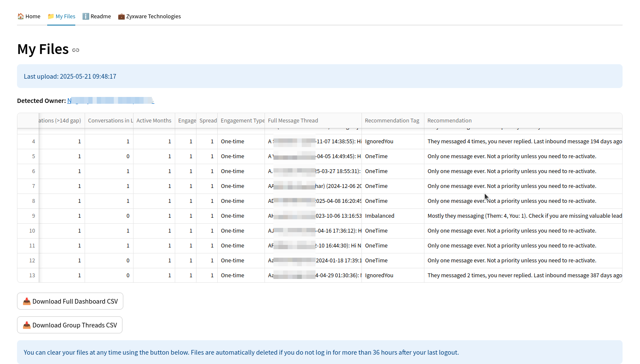Click the Zyxware Technologies briefcase icon
This screenshot has width=640, height=364.
click(121, 17)
